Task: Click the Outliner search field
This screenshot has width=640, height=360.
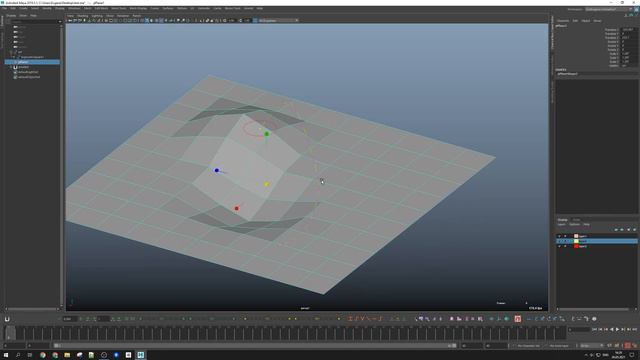Action: [x=34, y=22]
